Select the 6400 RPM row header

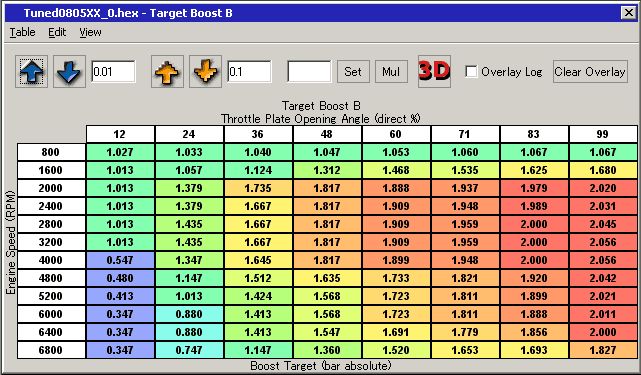tap(51, 332)
